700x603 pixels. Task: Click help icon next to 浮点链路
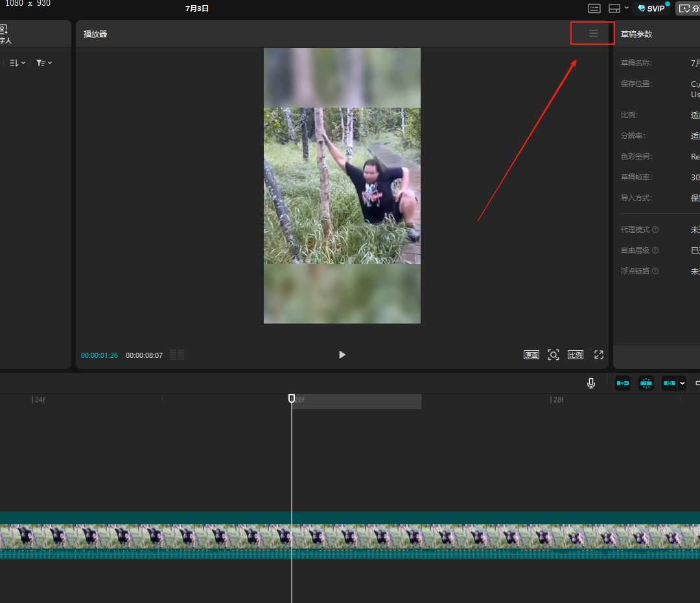655,270
